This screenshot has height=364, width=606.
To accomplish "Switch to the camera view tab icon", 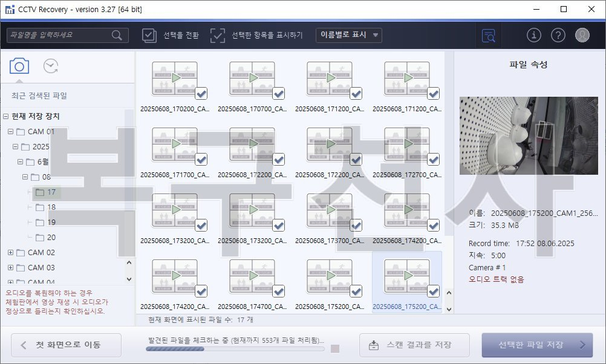I will click(x=19, y=66).
